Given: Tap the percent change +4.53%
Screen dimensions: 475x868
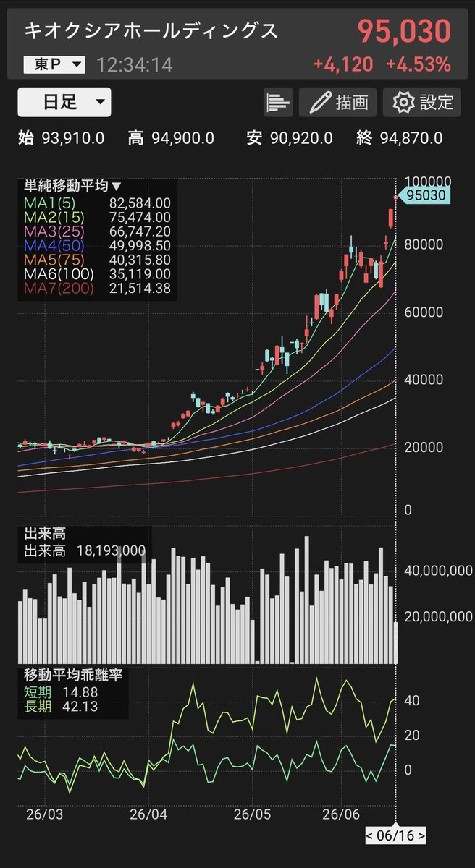Looking at the screenshot, I should (x=419, y=65).
